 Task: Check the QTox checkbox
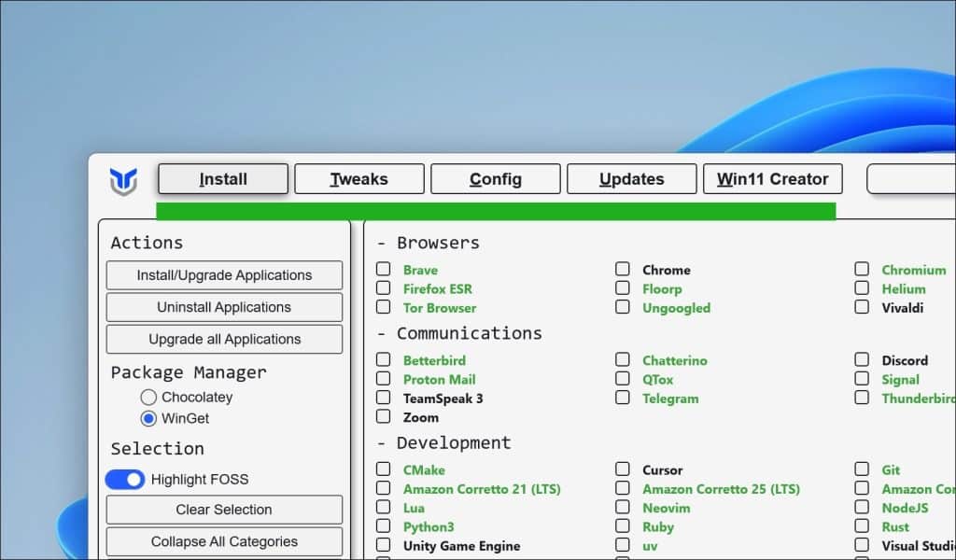point(622,378)
